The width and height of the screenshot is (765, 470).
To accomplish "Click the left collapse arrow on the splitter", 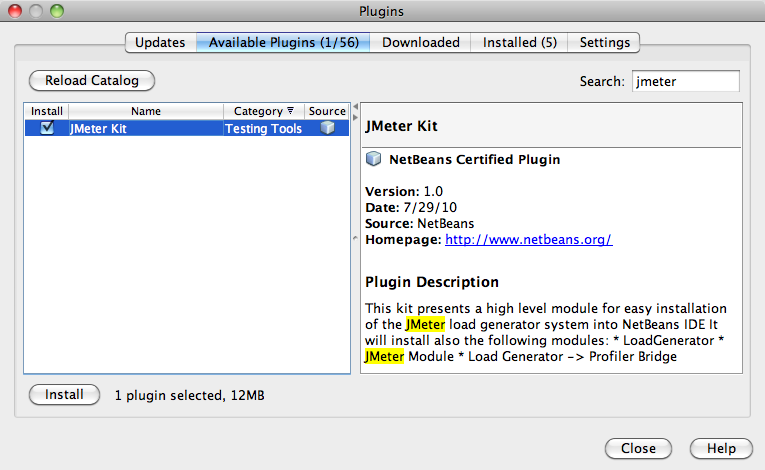I will (x=354, y=106).
